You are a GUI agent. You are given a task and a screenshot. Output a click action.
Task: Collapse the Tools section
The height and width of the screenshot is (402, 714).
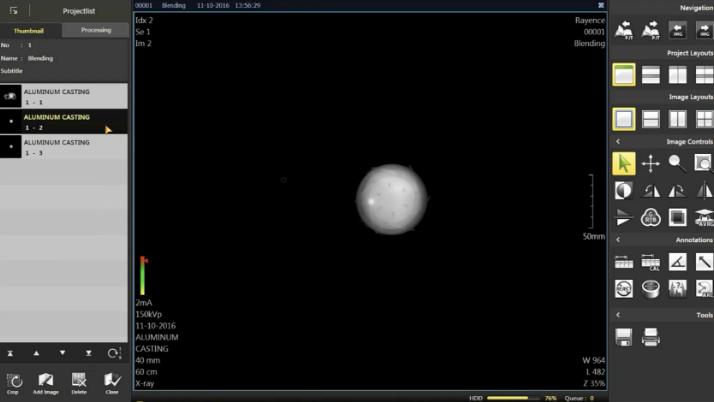point(618,315)
